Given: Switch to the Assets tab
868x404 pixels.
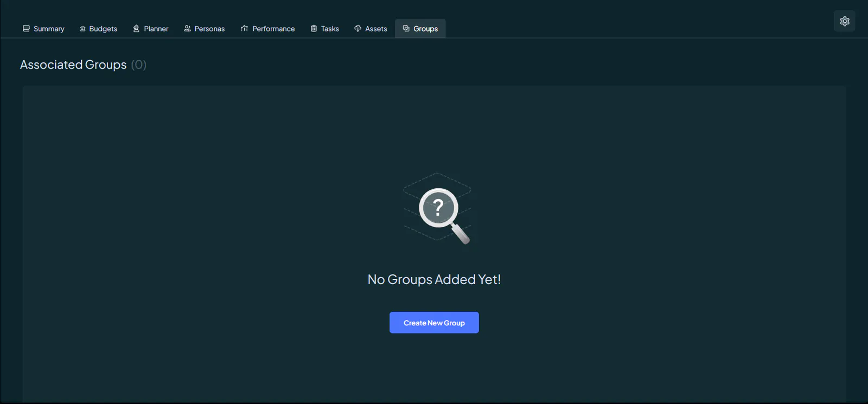Looking at the screenshot, I should point(371,29).
